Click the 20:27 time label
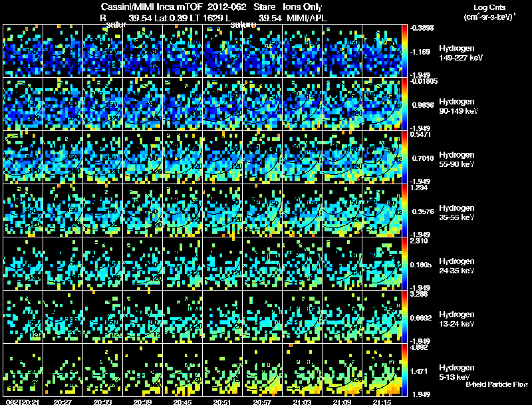Image resolution: width=532 pixels, height=405 pixels. 63,402
